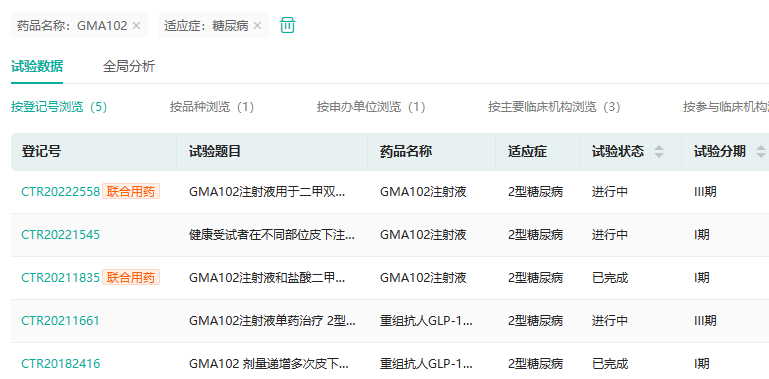This screenshot has width=769, height=379.
Task: Click 联合用药 tag beside CTR20211835
Action: coord(131,278)
